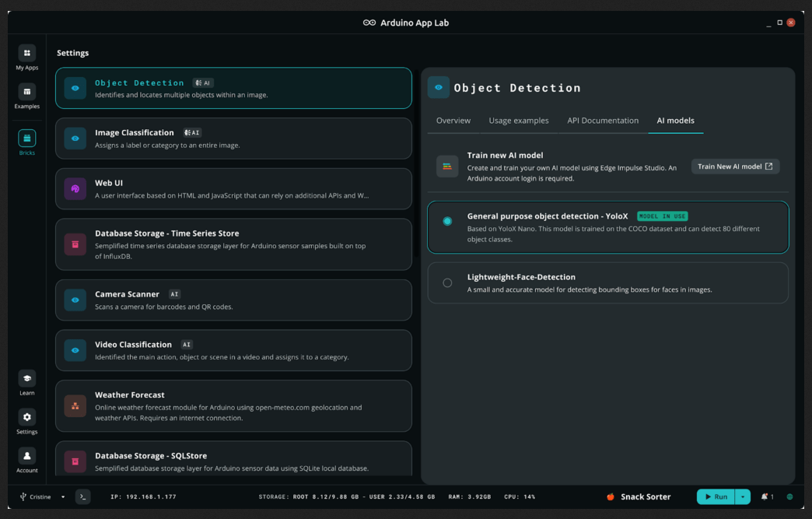
Task: Select the Web UI brick
Action: (x=233, y=188)
